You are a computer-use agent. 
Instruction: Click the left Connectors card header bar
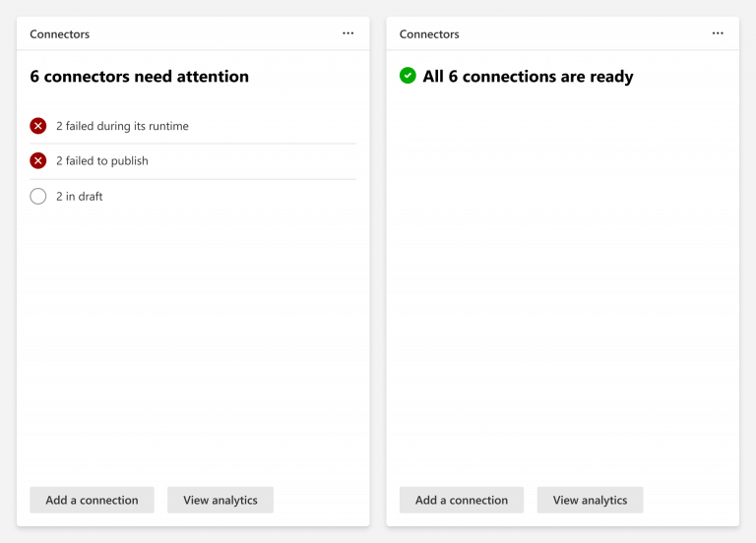click(193, 33)
